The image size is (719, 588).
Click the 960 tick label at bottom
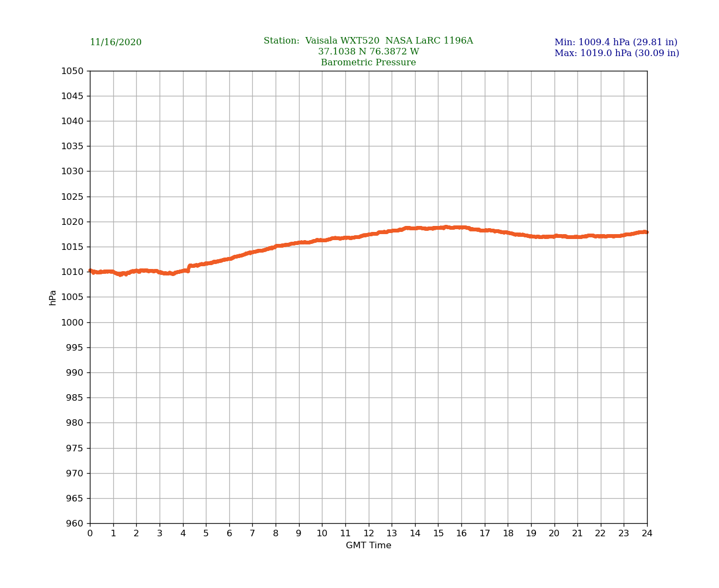pos(75,524)
